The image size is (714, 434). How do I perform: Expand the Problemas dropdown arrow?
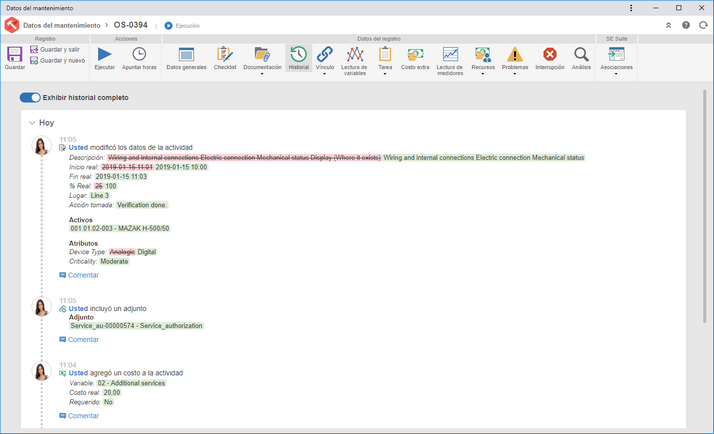(515, 74)
